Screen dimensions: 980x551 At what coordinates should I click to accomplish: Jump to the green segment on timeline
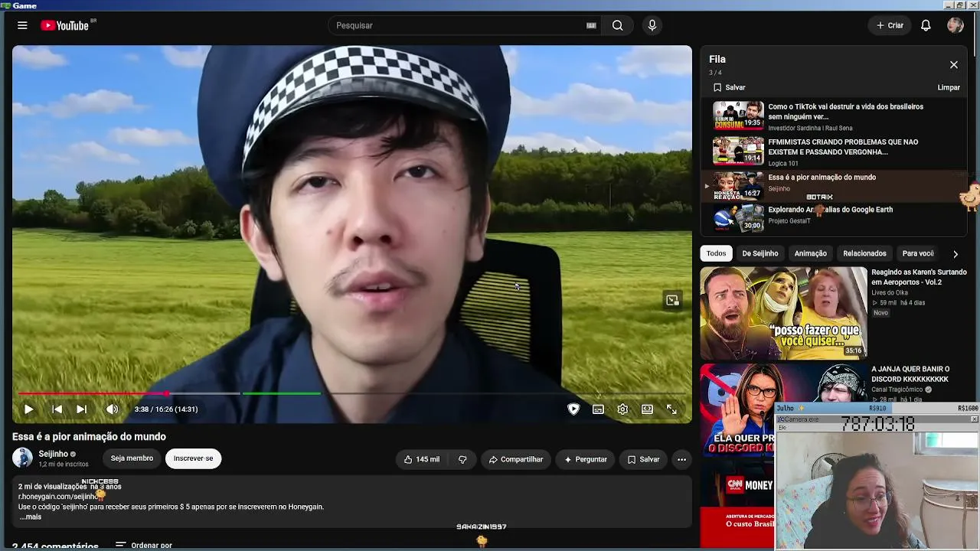pos(281,393)
